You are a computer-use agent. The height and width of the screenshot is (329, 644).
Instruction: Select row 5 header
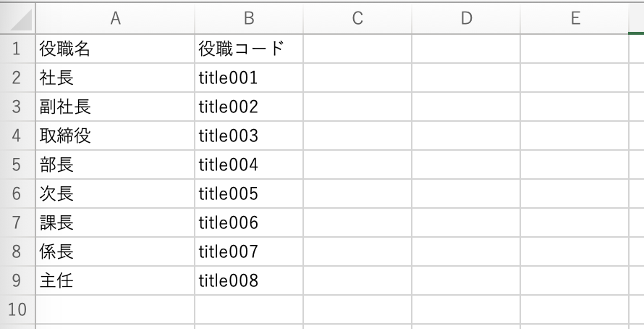tap(17, 164)
